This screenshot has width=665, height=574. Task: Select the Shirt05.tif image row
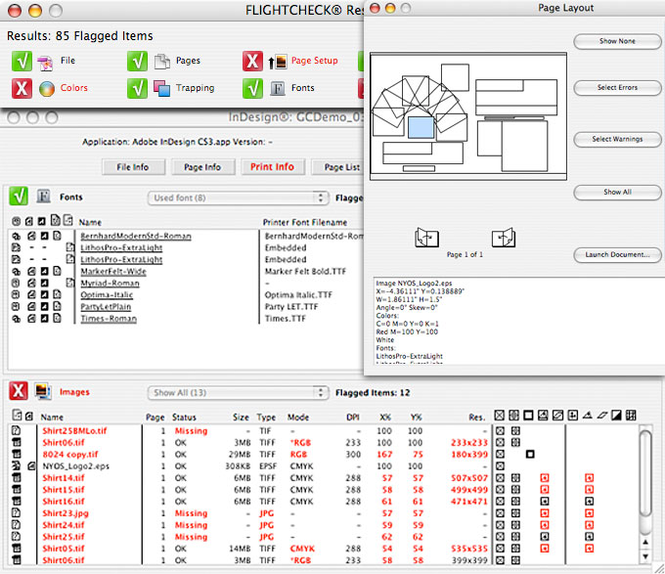point(324,549)
